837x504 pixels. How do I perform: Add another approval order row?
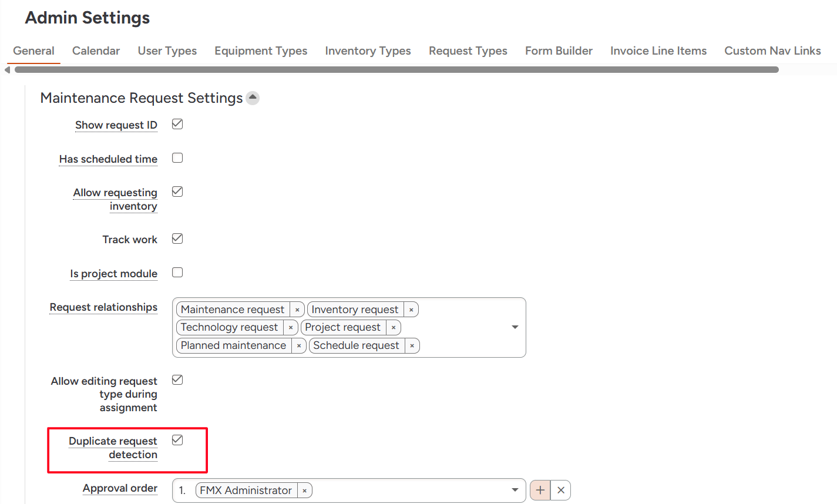pos(540,490)
